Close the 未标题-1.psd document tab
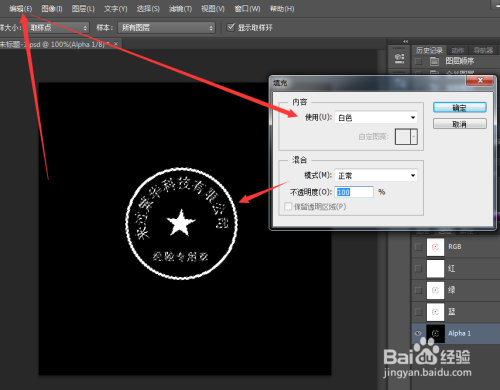The height and width of the screenshot is (390, 500). click(116, 44)
